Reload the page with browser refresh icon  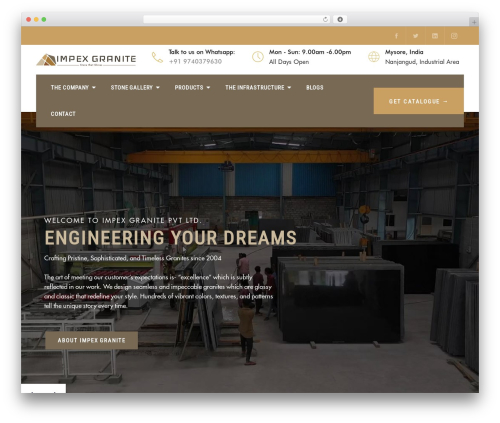point(325,19)
